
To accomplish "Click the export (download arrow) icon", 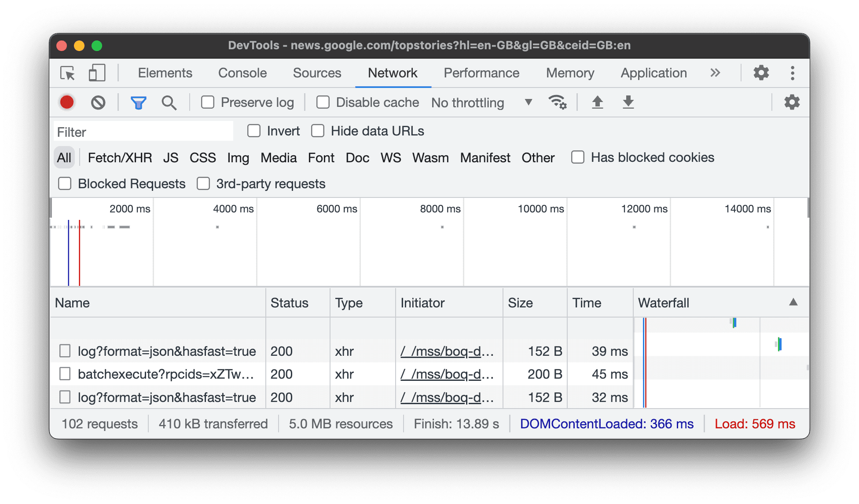I will coord(629,102).
